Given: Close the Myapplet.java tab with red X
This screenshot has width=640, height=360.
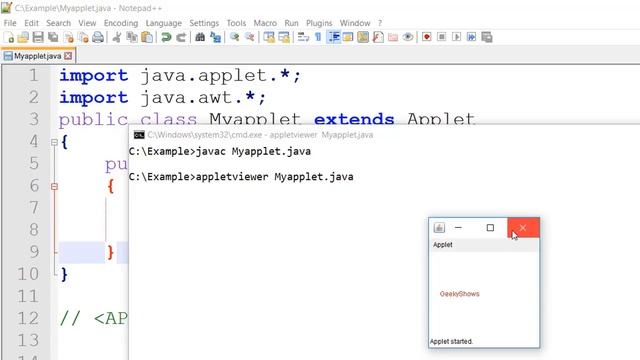Looking at the screenshot, I should tap(68, 56).
